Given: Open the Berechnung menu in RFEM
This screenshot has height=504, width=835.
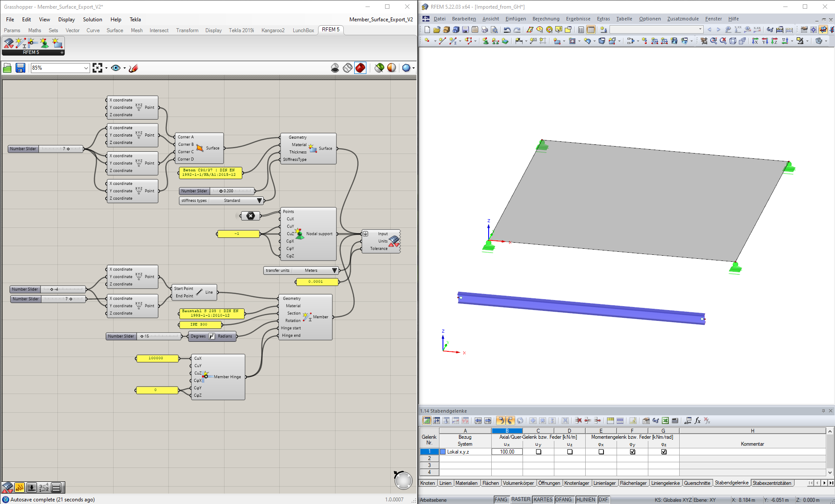Looking at the screenshot, I should coord(546,19).
